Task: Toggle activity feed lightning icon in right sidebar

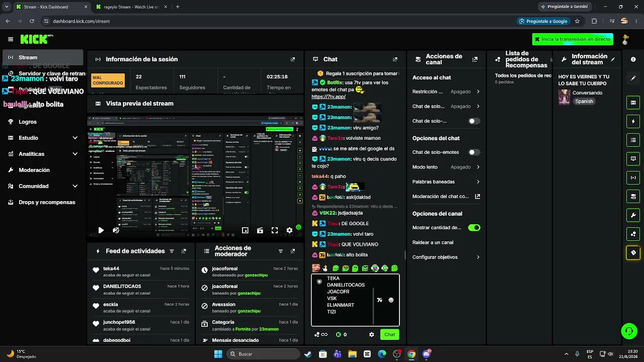Action: 633,121
